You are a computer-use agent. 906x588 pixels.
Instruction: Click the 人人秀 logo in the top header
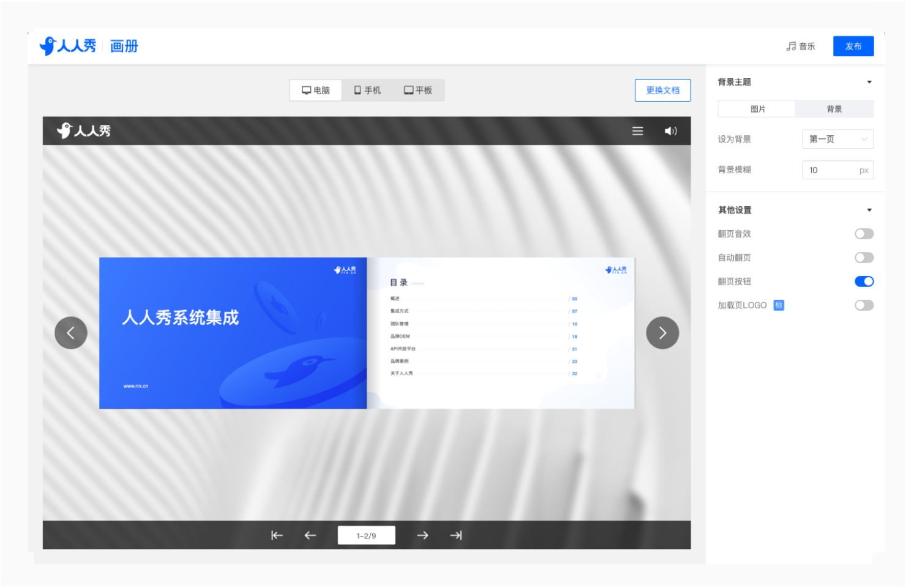[x=68, y=46]
